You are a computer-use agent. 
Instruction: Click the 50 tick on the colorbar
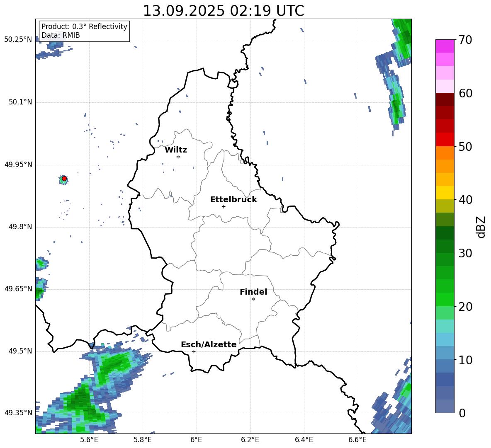(465, 147)
